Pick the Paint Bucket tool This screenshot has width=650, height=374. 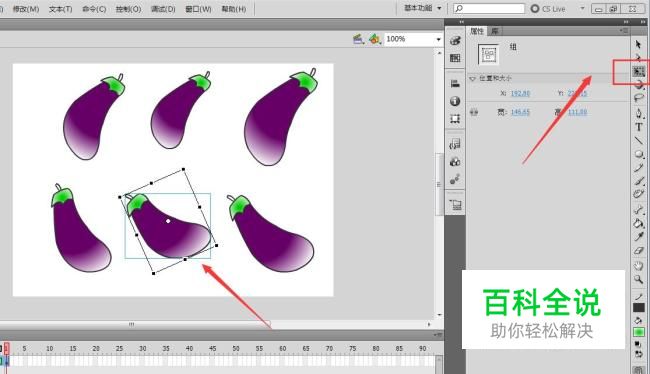click(x=639, y=223)
